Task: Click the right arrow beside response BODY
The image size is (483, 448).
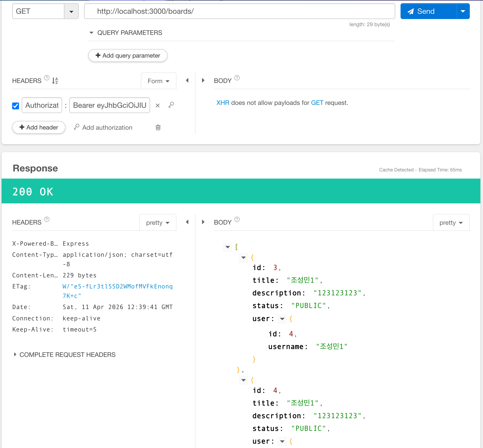Action: (203, 222)
